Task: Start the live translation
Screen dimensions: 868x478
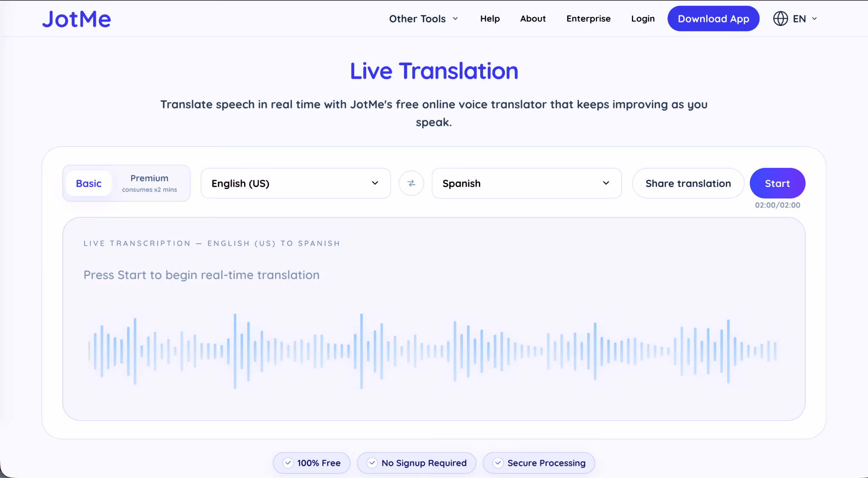Action: pos(777,183)
